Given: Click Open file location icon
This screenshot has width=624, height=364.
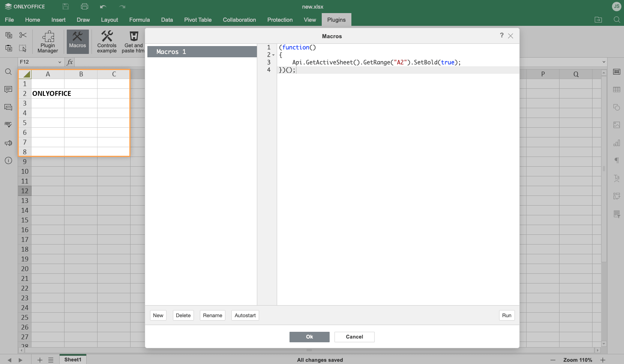Looking at the screenshot, I should 598,19.
